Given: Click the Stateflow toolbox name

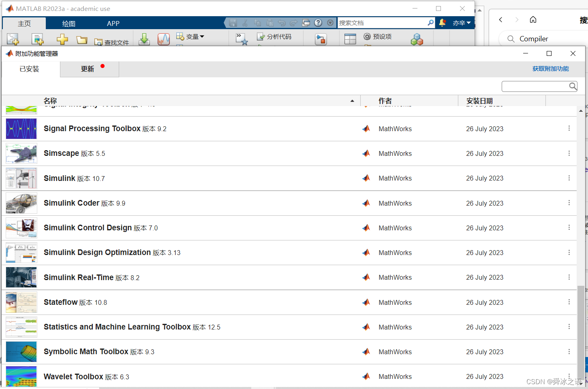Looking at the screenshot, I should point(60,302).
